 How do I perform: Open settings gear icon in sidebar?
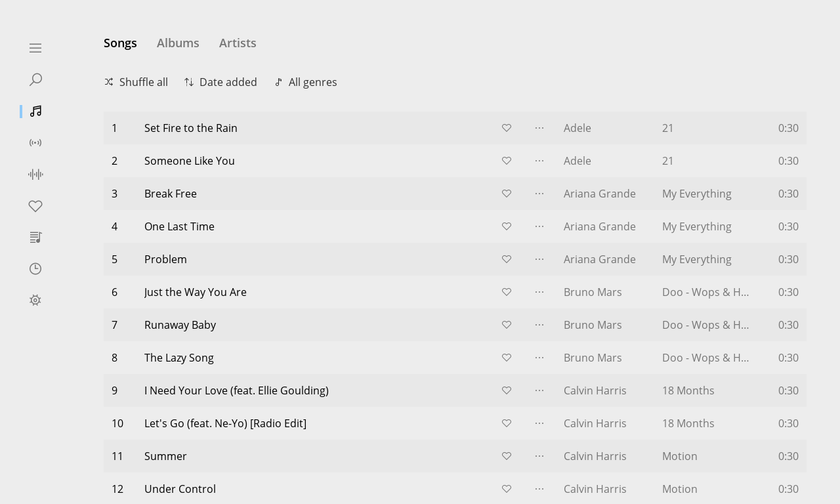[x=35, y=300]
